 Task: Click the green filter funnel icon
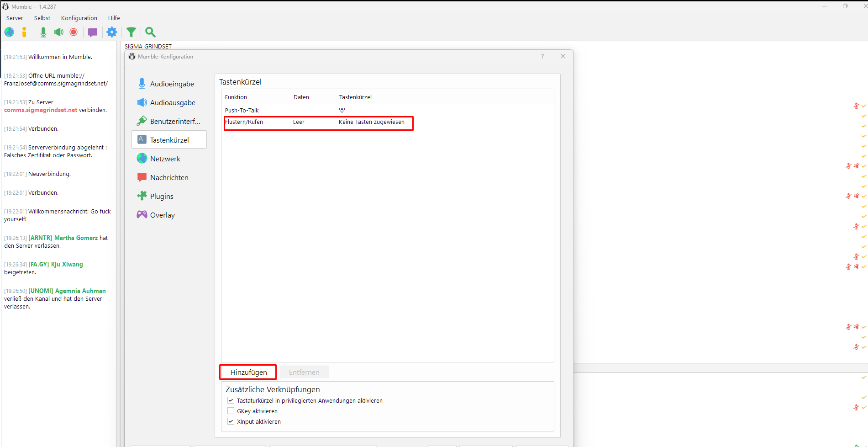(x=131, y=32)
